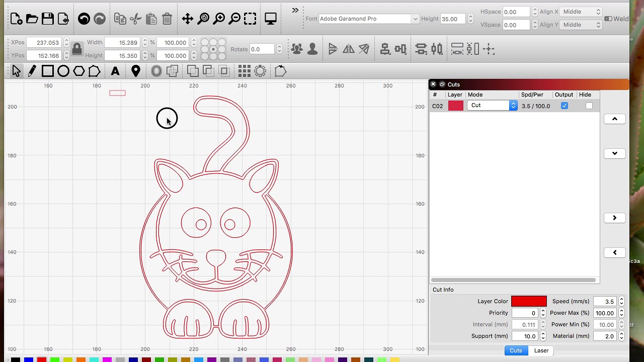The width and height of the screenshot is (644, 362).
Task: Click the Grid array icon
Action: coord(244,71)
